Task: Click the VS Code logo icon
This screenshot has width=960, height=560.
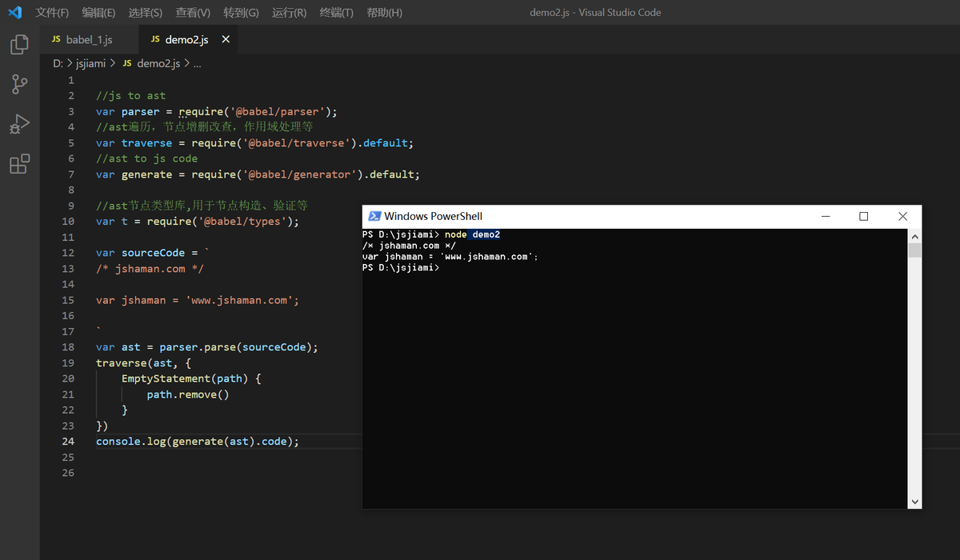Action: tap(14, 13)
